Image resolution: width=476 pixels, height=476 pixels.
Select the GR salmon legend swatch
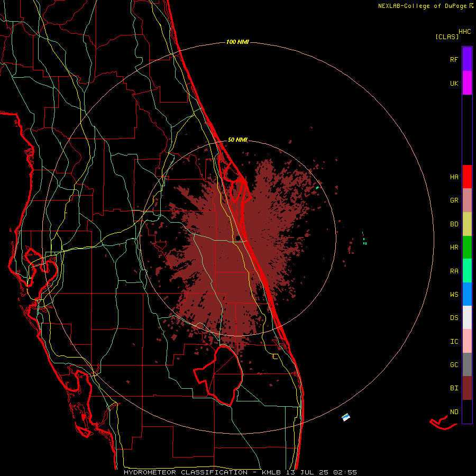[467, 200]
